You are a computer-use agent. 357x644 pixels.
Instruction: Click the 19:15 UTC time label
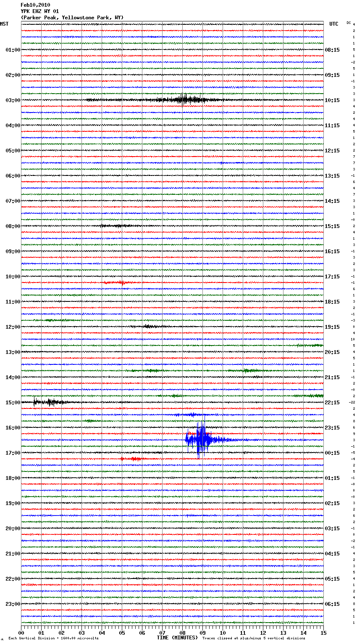(x=332, y=327)
